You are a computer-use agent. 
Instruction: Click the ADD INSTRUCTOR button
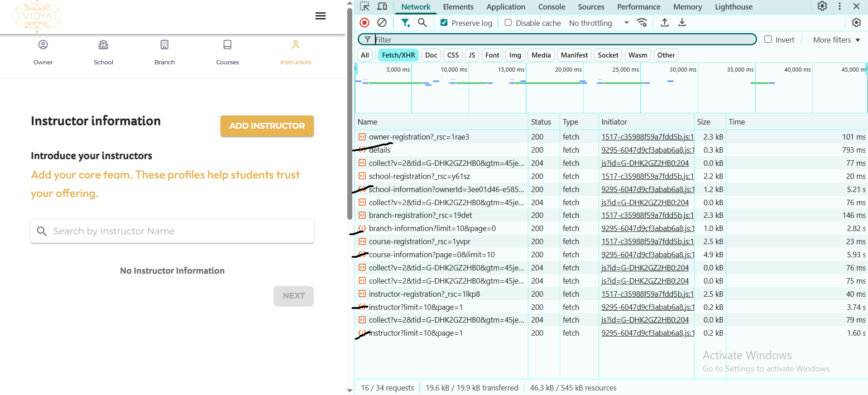[x=267, y=126]
